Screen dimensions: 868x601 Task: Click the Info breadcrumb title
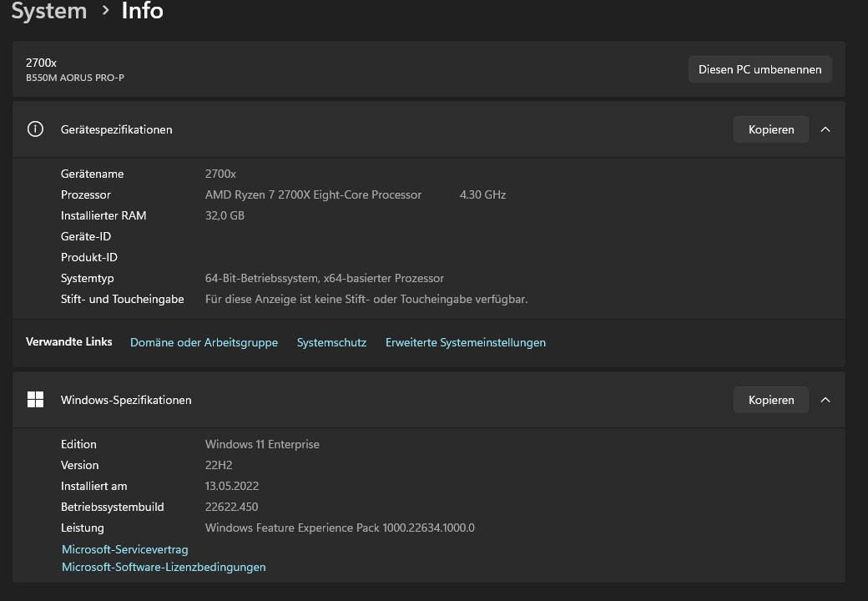click(142, 11)
